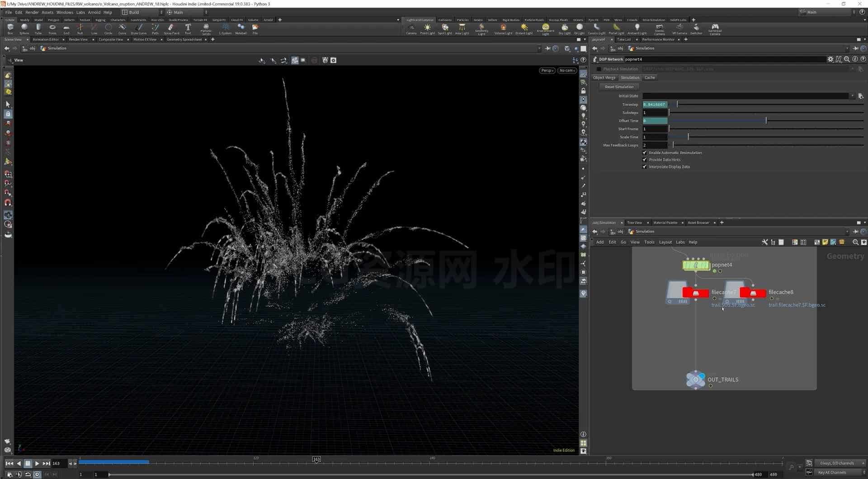This screenshot has width=868, height=479.
Task: Adjust the Scale Time slider handle
Action: click(x=688, y=137)
